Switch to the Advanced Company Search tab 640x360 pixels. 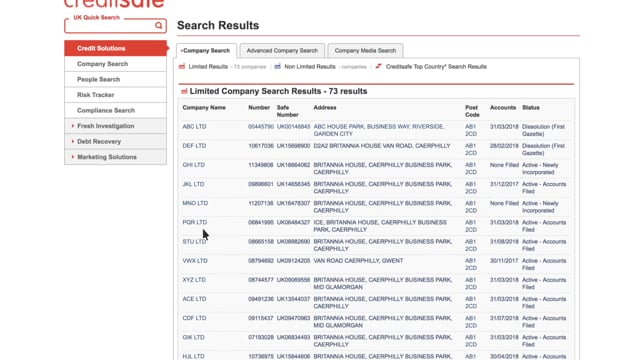(x=282, y=51)
